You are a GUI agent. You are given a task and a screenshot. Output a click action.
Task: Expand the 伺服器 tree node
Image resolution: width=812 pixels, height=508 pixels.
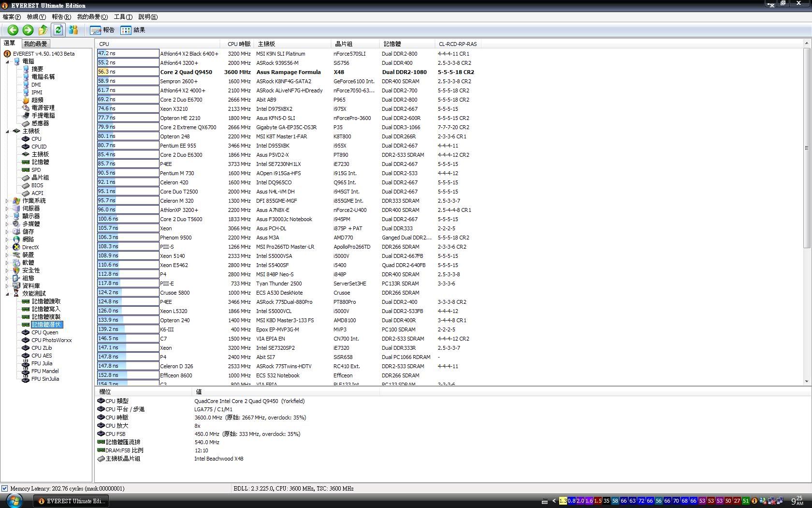click(x=7, y=209)
